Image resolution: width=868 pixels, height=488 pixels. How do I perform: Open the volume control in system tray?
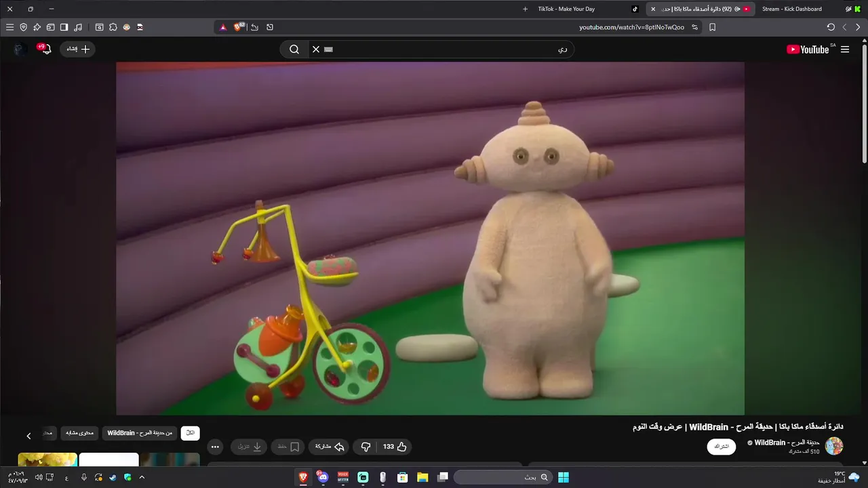pyautogui.click(x=39, y=477)
